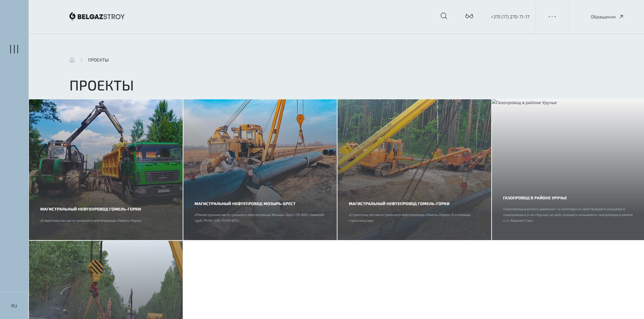This screenshot has width=644, height=319.
Task: Enable the visually impaired glasses icon
Action: (469, 16)
